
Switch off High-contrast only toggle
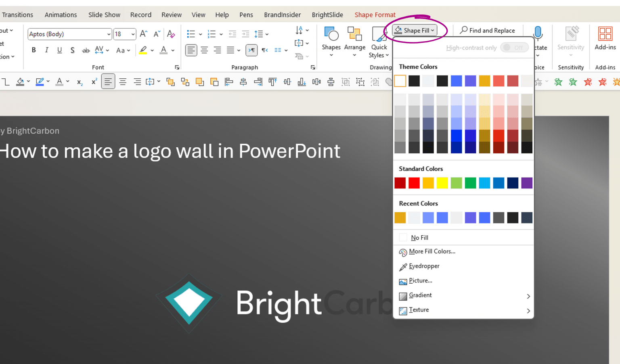[513, 47]
